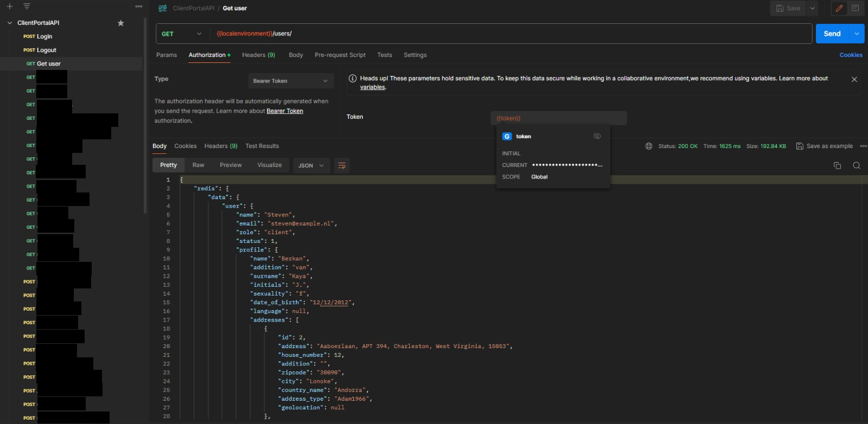
Task: Send the request
Action: pyautogui.click(x=832, y=34)
